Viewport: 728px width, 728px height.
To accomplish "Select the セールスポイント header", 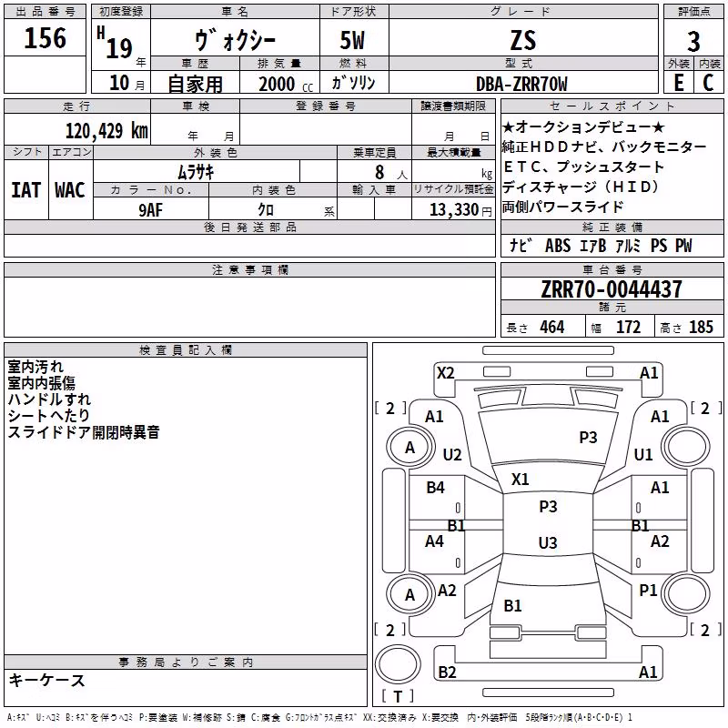I will (x=612, y=106).
